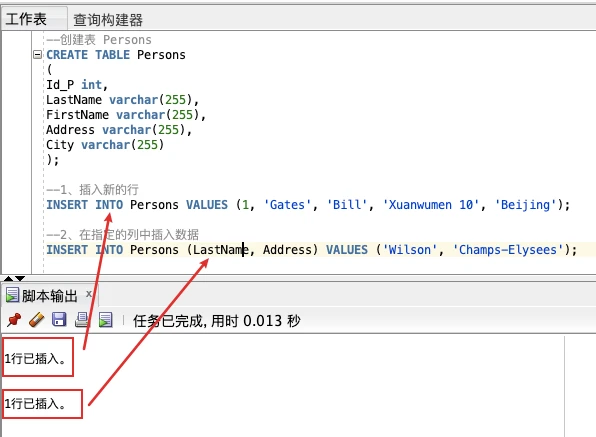The image size is (596, 437).
Task: Clear output with the eraser icon
Action: 36,320
